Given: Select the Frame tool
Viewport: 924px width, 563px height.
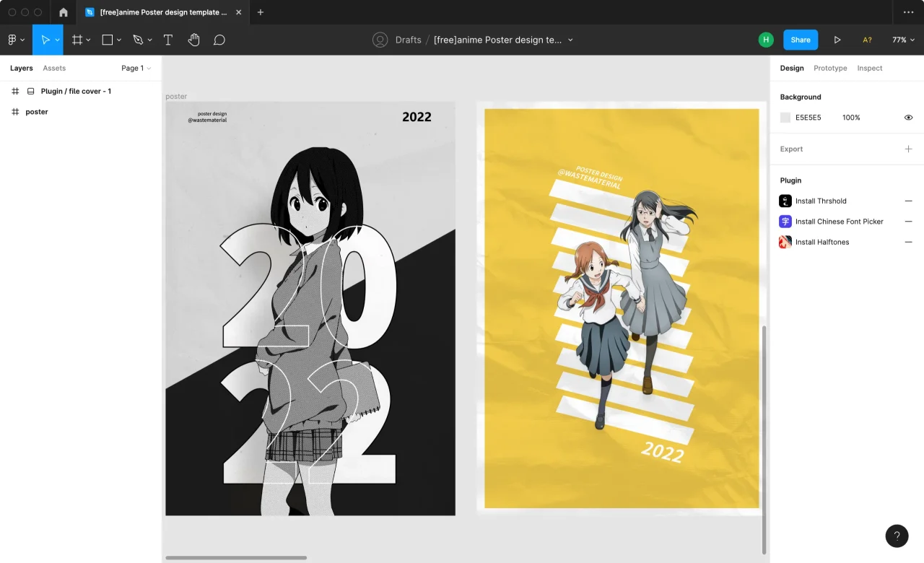Looking at the screenshot, I should point(77,40).
